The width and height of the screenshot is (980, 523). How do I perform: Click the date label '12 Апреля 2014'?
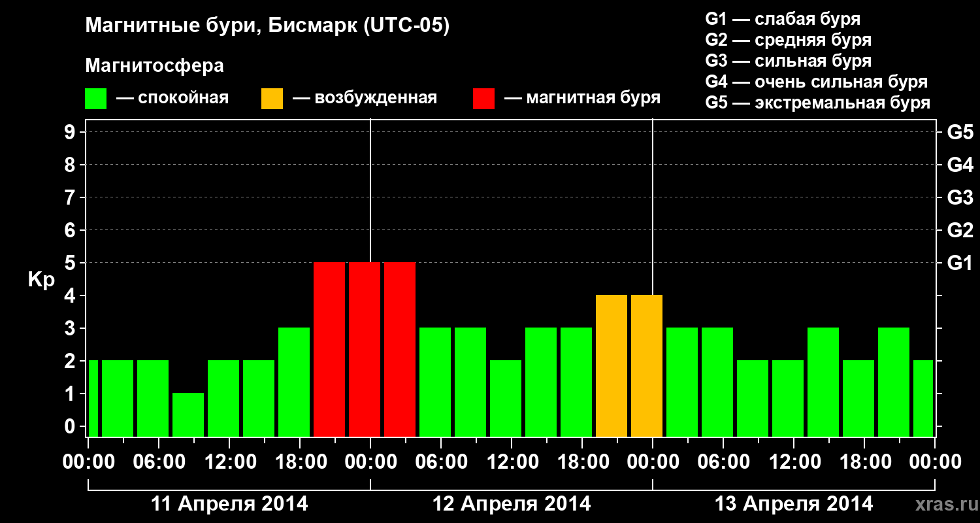[512, 504]
